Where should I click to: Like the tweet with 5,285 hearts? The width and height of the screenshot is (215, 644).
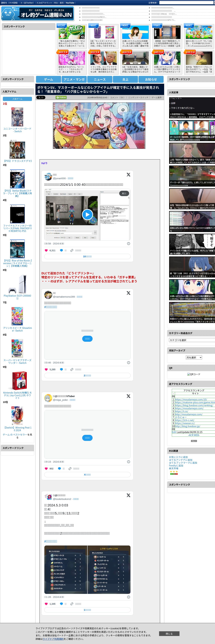click(x=46, y=369)
